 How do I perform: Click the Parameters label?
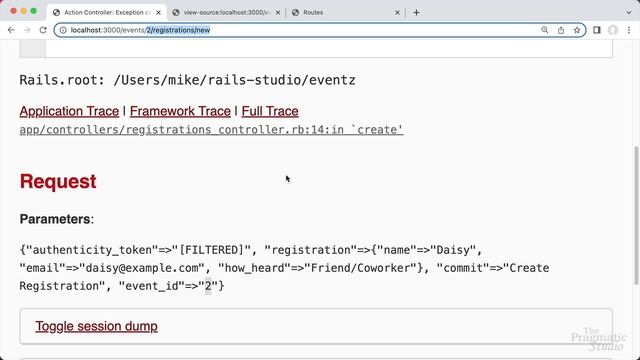tap(57, 219)
